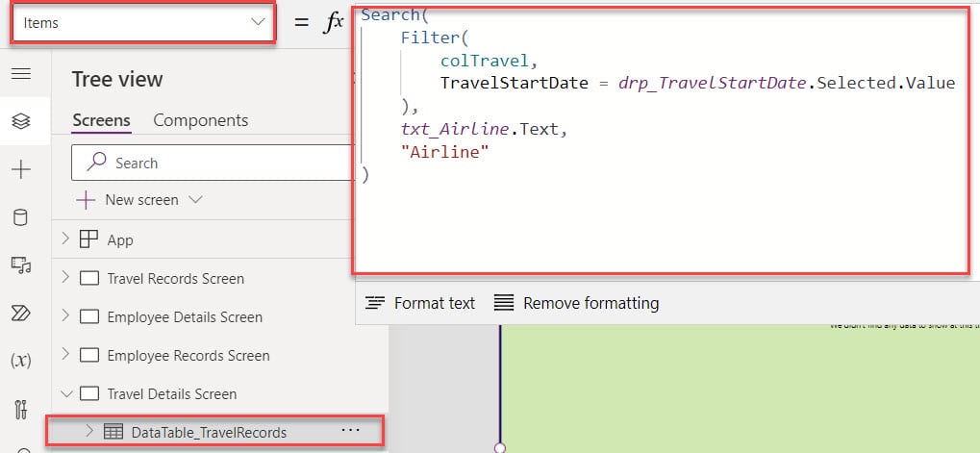Select DataTable_TravelRecords label in tree
The height and width of the screenshot is (453, 980).
(x=209, y=433)
